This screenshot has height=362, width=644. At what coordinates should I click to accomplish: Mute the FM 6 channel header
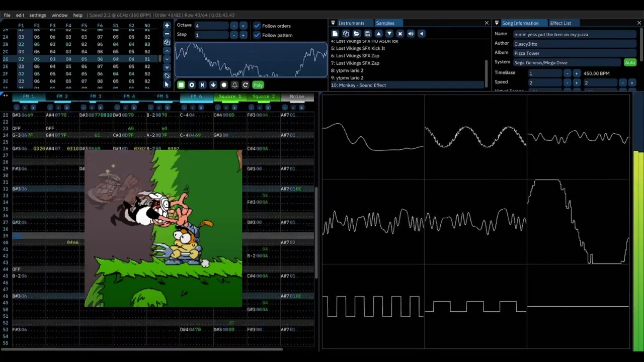coord(196,97)
